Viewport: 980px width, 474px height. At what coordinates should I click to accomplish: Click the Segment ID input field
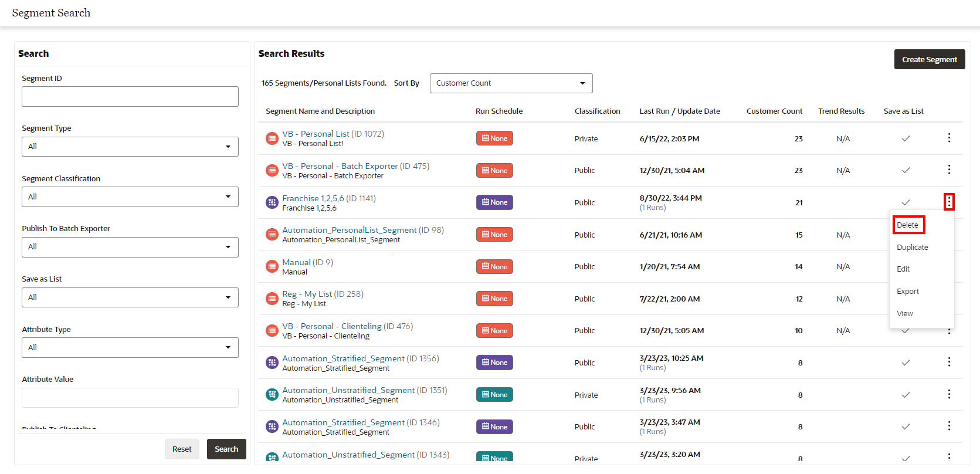[130, 97]
